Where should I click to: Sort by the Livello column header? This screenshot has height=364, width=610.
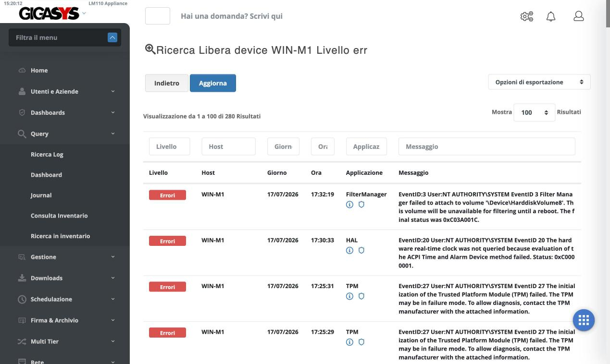coord(158,173)
